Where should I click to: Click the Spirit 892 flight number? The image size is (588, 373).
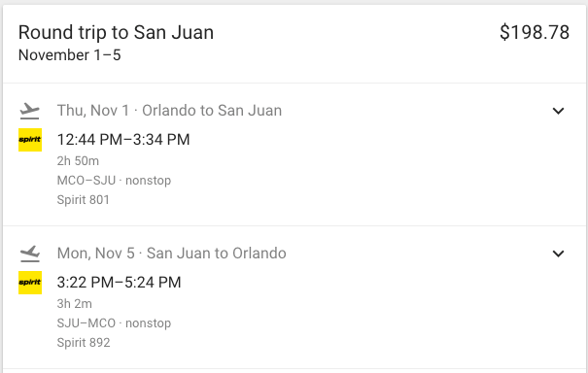84,343
